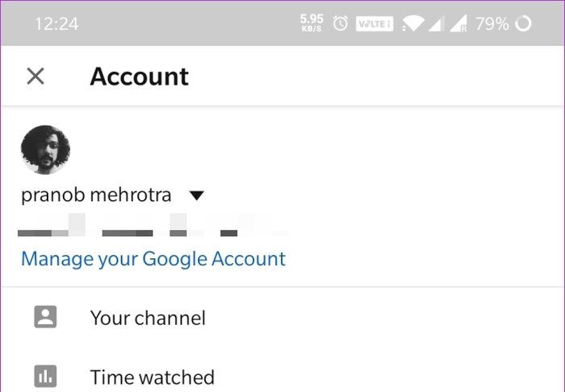Viewport: 565px width, 392px height.
Task: Open the Your channel menu entry
Action: click(x=148, y=318)
